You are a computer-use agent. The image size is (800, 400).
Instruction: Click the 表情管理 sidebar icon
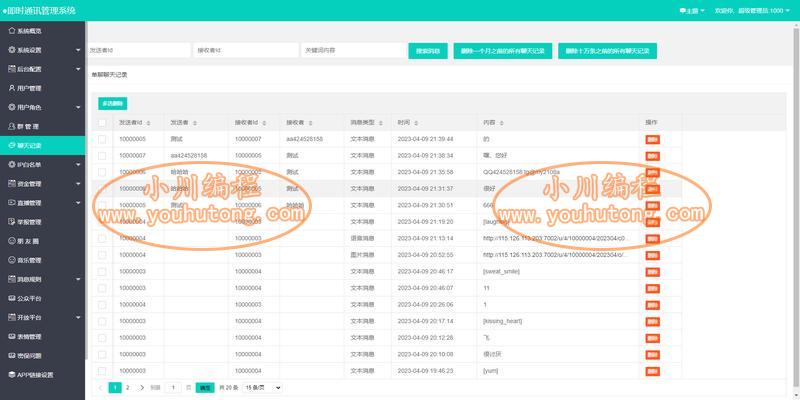click(x=12, y=337)
